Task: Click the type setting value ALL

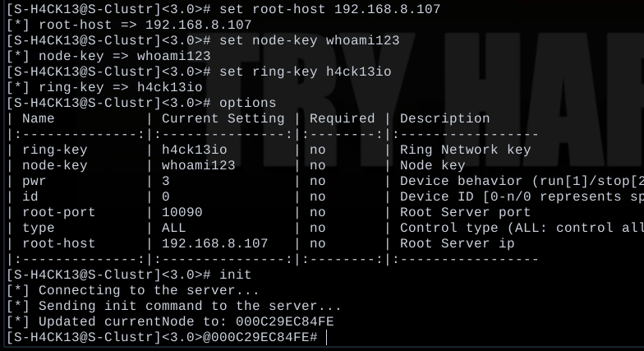Action: point(174,228)
